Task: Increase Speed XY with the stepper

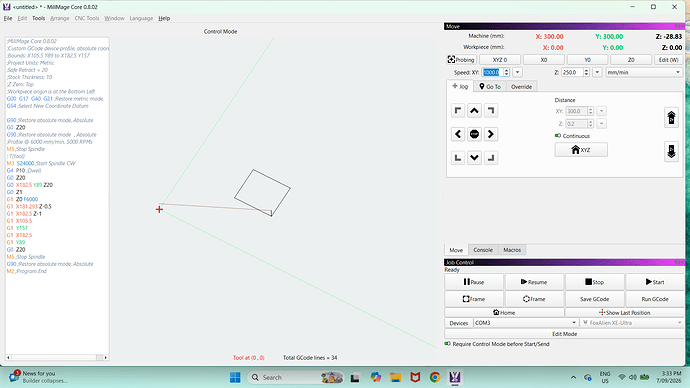Action: [506, 70]
